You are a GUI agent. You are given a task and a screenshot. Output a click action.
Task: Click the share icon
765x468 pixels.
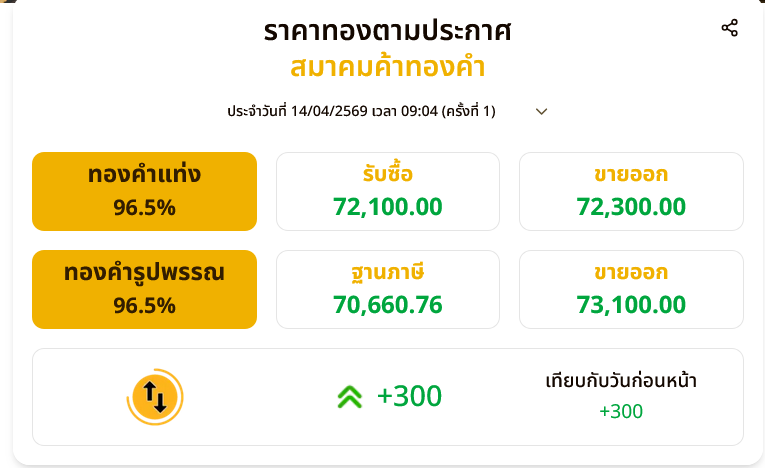[x=729, y=28]
